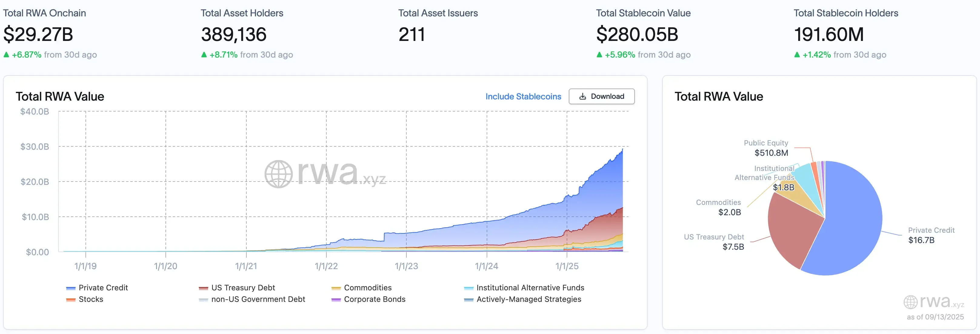Click the $29.27B Total RWA Onchain value
This screenshot has height=334, width=980.
tap(38, 35)
